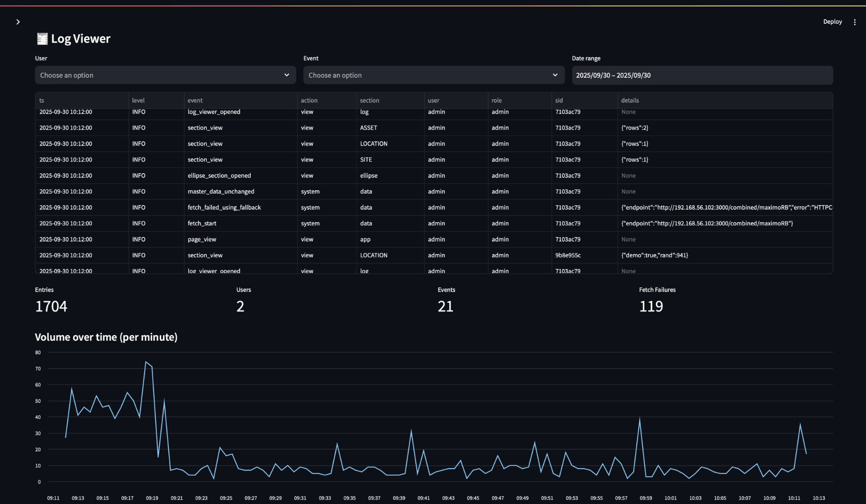Screen dimensions: 866x504
Task: Select the ellipse_section_opened event cell
Action: pyautogui.click(x=219, y=175)
